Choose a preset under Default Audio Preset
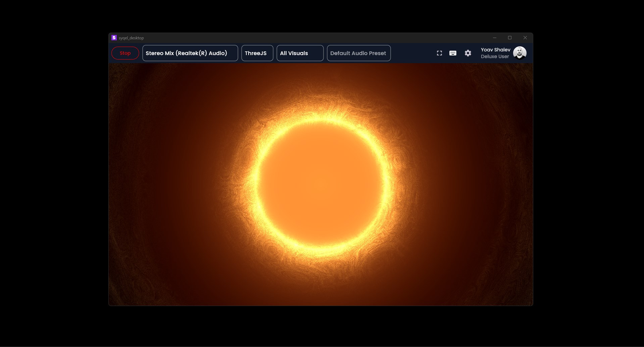This screenshot has width=644, height=347. (358, 53)
